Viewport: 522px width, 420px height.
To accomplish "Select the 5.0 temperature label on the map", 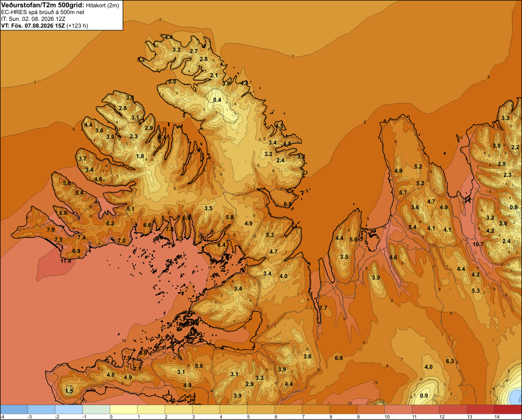I will pyautogui.click(x=172, y=81).
